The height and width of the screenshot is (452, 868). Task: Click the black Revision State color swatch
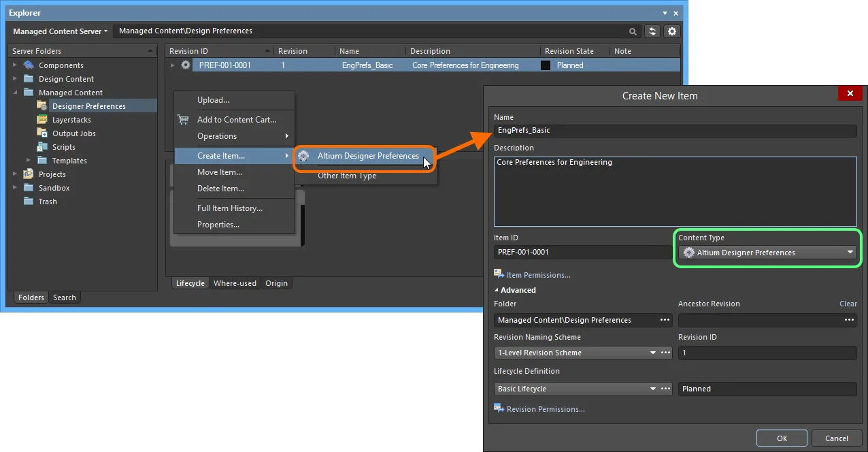coord(546,65)
